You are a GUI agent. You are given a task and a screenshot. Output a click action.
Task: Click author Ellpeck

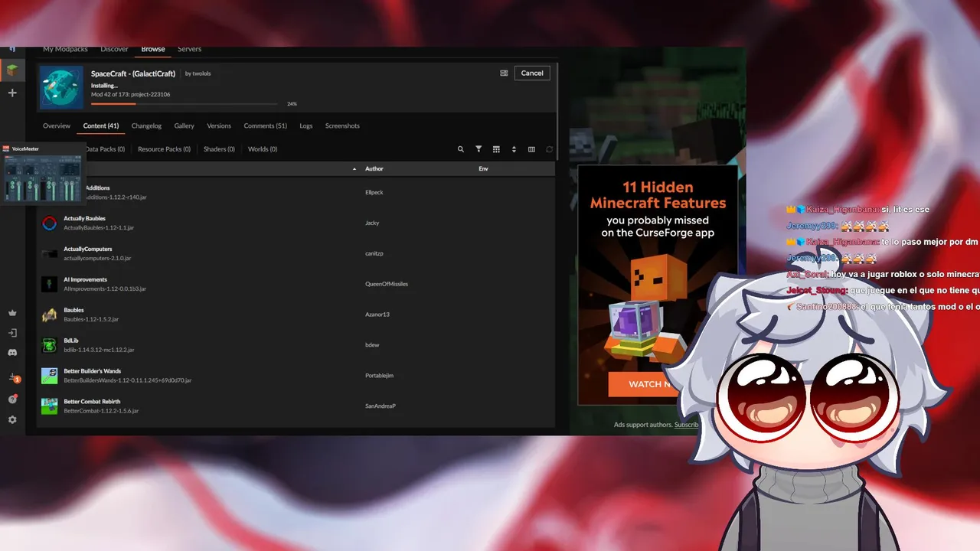click(x=374, y=192)
